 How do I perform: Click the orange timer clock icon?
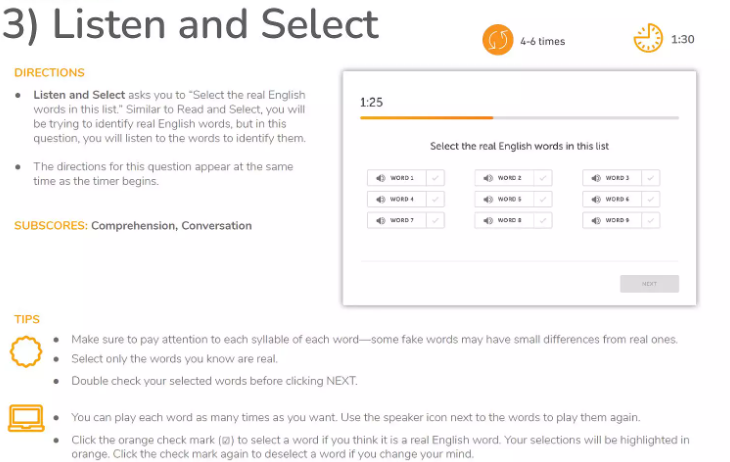point(648,38)
